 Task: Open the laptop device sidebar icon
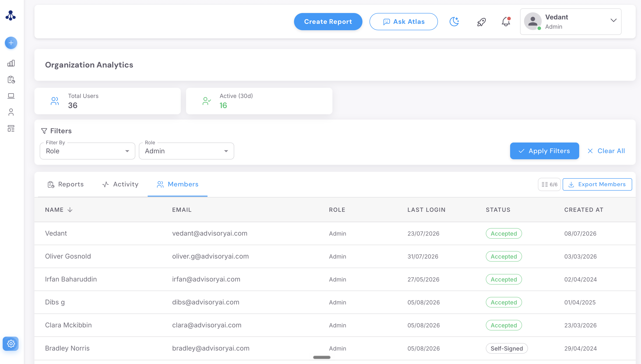coord(11,96)
